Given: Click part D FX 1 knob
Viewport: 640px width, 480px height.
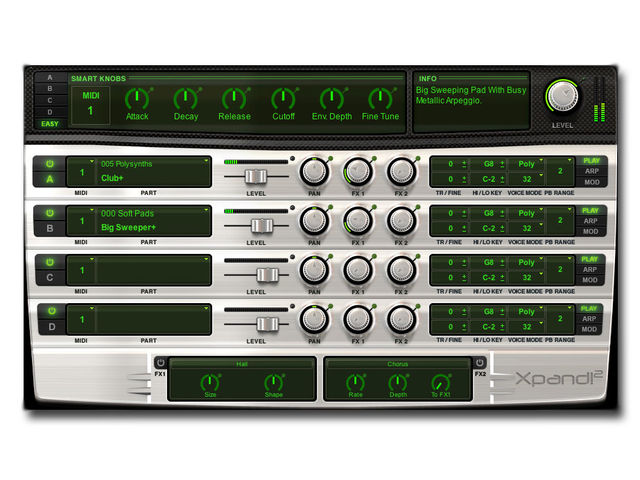Looking at the screenshot, I should pyautogui.click(x=358, y=319).
